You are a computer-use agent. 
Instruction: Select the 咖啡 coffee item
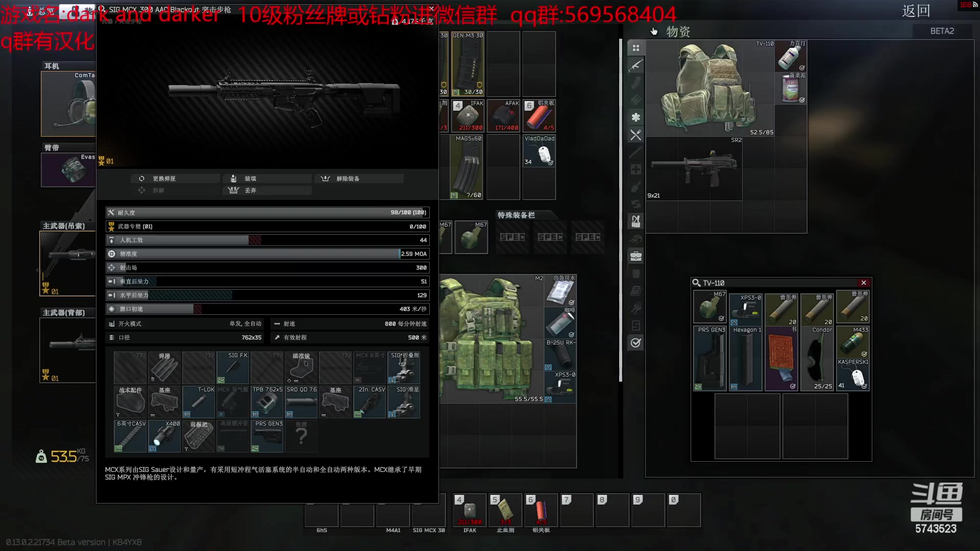point(560,323)
